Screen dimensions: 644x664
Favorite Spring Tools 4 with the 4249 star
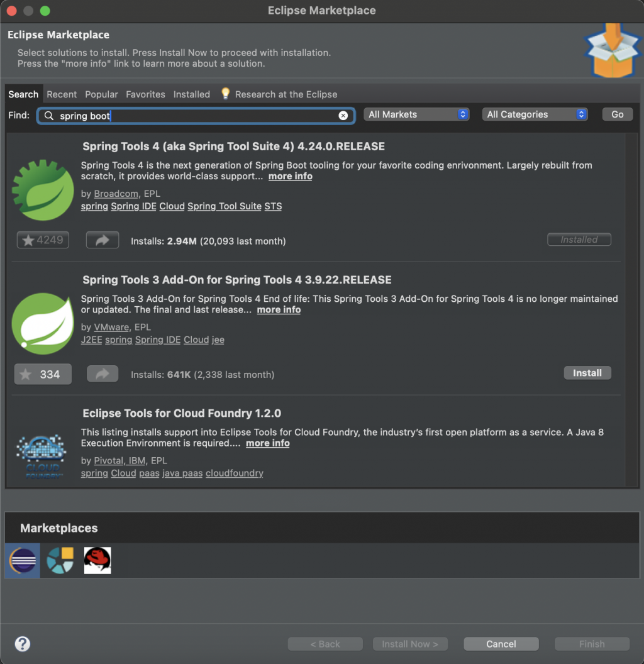pos(43,240)
